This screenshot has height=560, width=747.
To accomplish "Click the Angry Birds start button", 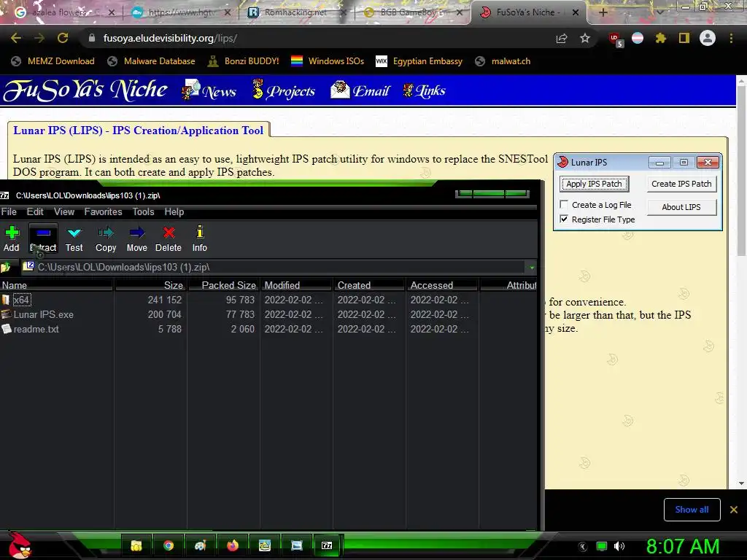I will pyautogui.click(x=20, y=545).
